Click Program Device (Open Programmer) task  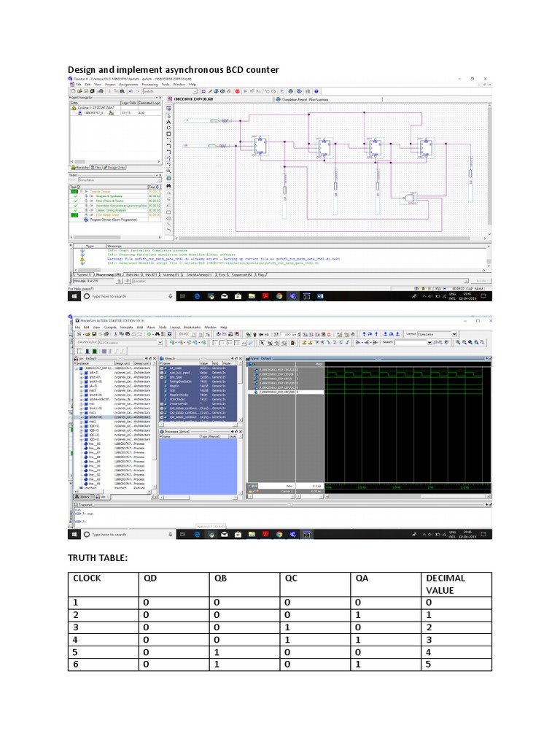(114, 220)
